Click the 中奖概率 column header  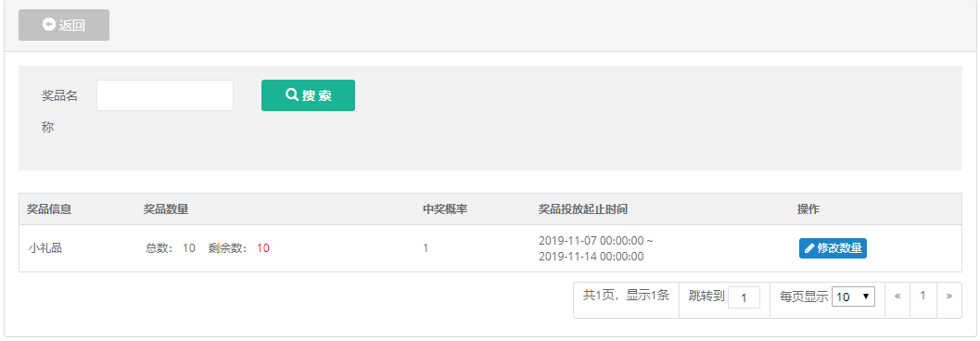[445, 209]
